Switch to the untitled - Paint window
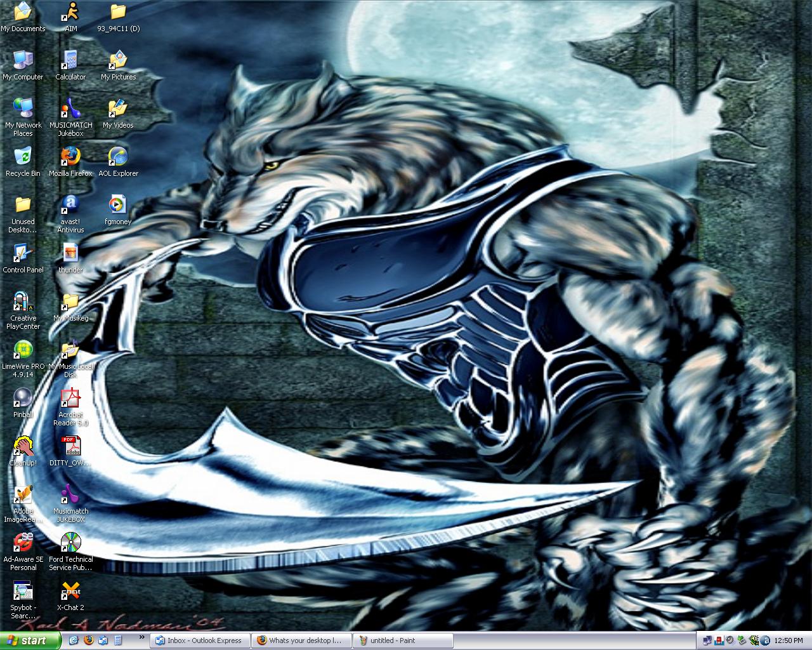 pos(403,640)
